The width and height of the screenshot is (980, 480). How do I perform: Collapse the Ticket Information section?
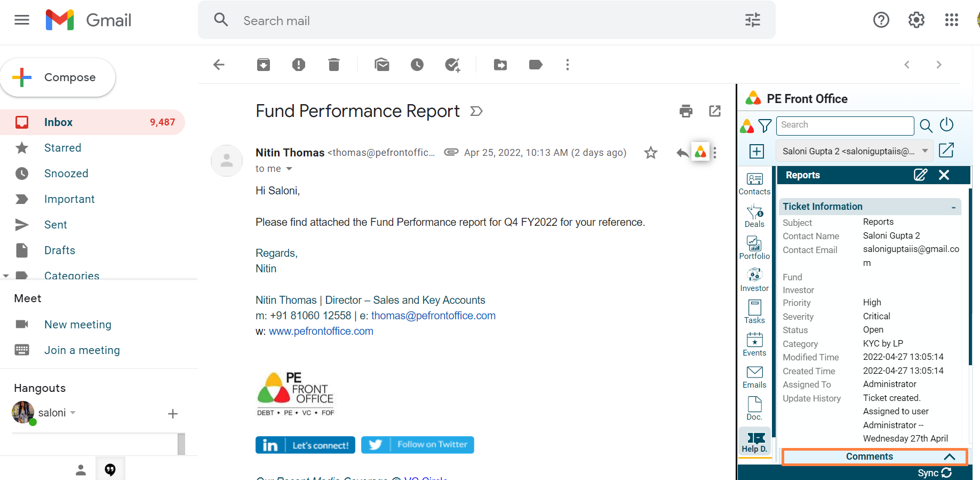click(x=953, y=207)
